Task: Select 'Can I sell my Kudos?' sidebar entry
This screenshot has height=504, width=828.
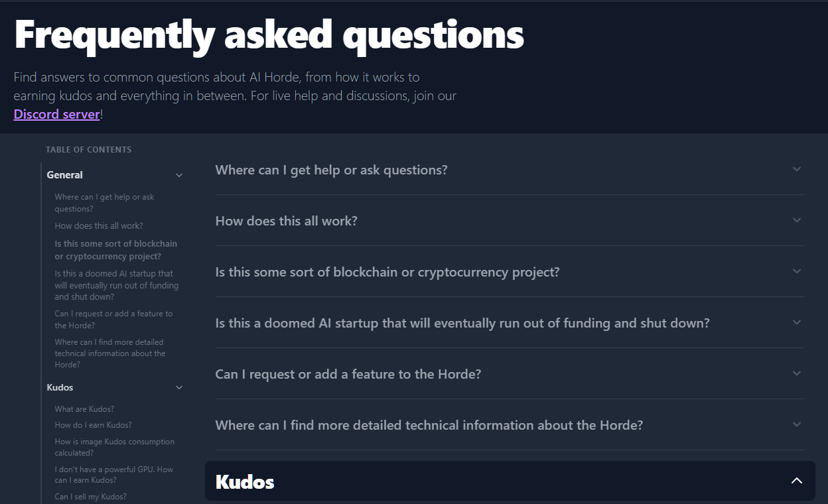Action: point(90,497)
